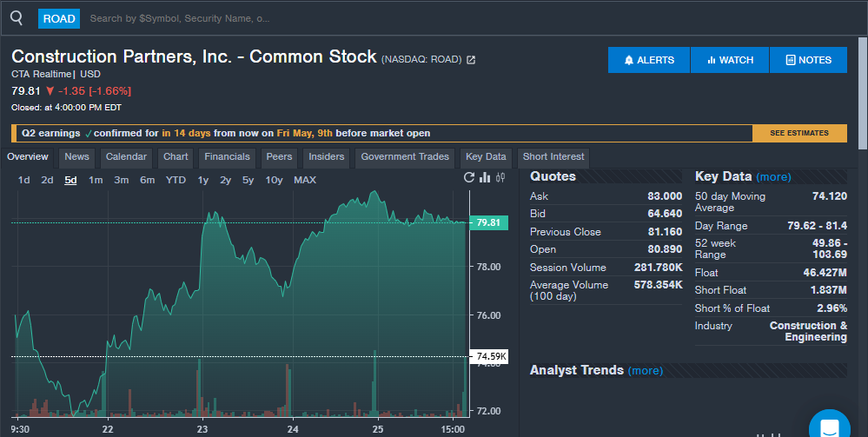Select the 5d chart range
The height and width of the screenshot is (437, 868).
[70, 180]
